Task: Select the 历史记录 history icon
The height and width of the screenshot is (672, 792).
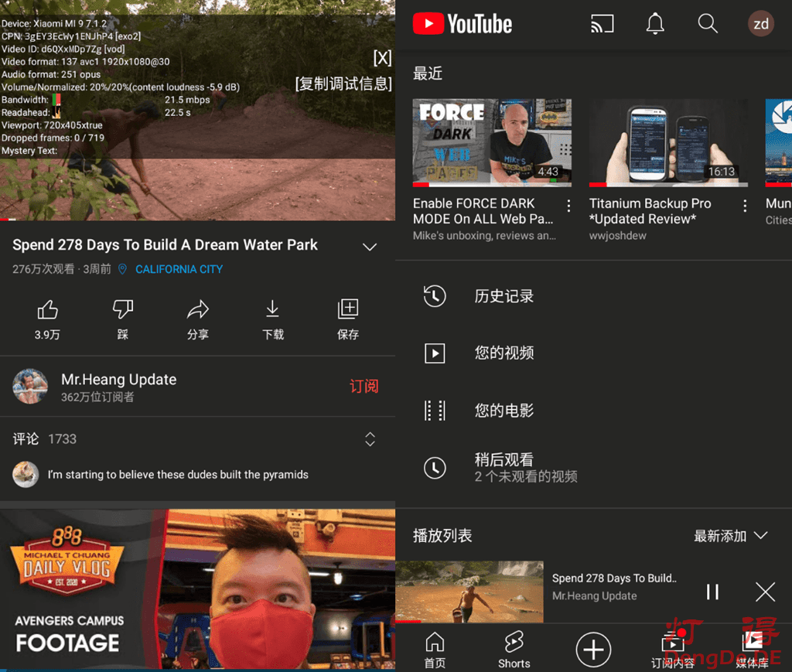Action: coord(435,295)
